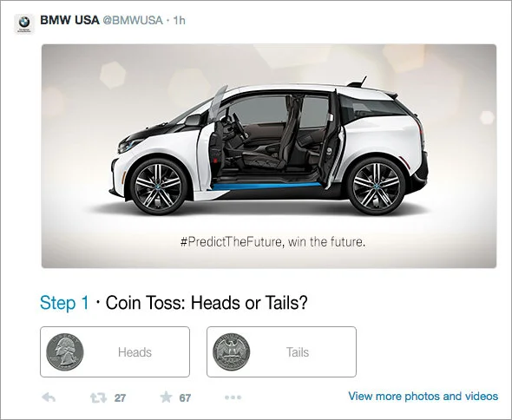Screen dimensions: 512x420
Task: Select the Tails option
Action: (x=281, y=351)
